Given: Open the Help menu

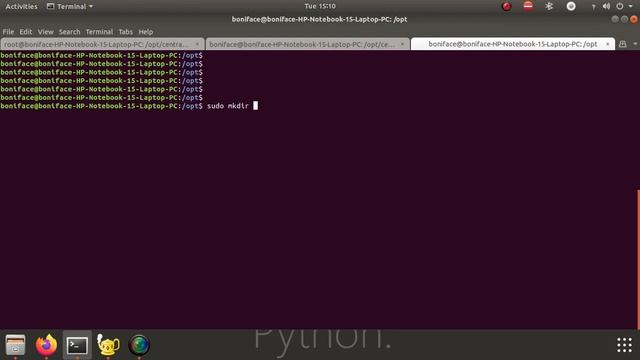Looking at the screenshot, I should (146, 31).
